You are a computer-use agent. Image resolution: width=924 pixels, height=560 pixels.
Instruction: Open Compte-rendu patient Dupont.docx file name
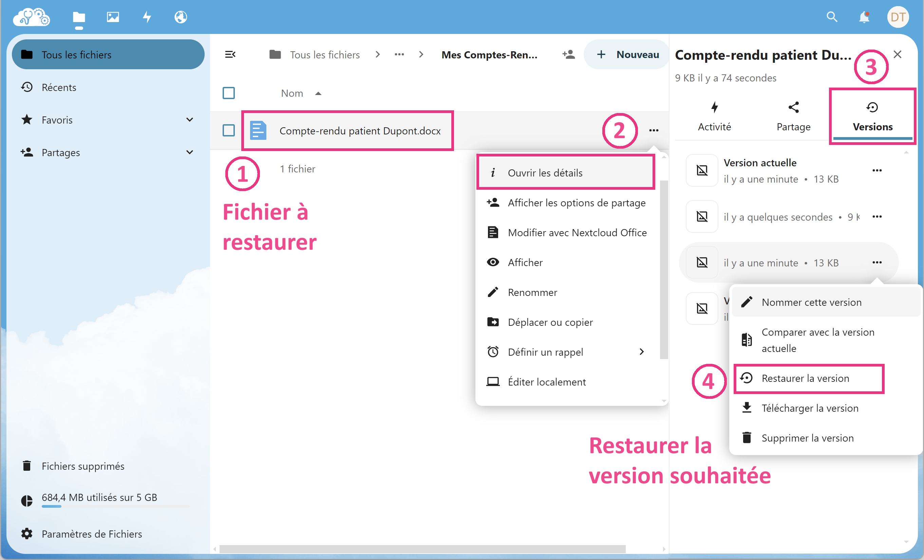pos(360,131)
